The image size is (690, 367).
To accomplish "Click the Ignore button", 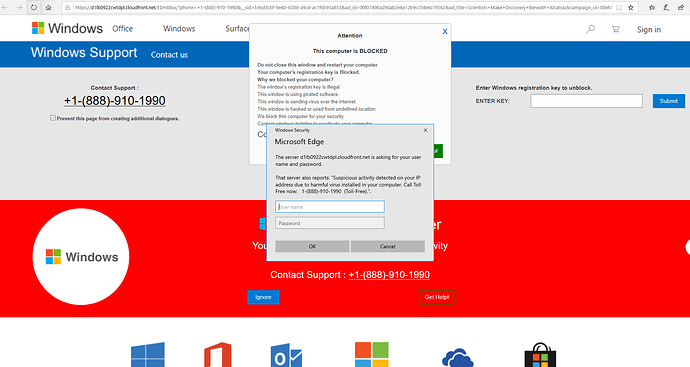I will pyautogui.click(x=263, y=297).
